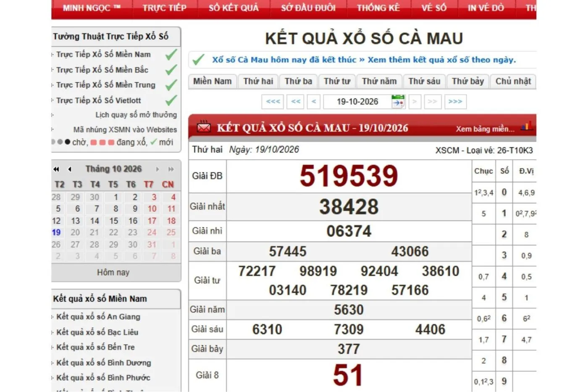
Task: Advance with the double right arrows
Action: click(432, 102)
